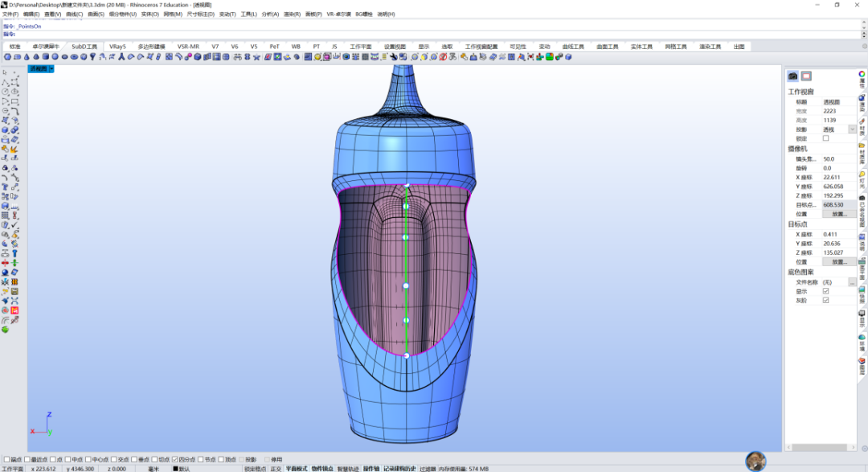Click the 目标点 value field 608.530

tap(838, 205)
